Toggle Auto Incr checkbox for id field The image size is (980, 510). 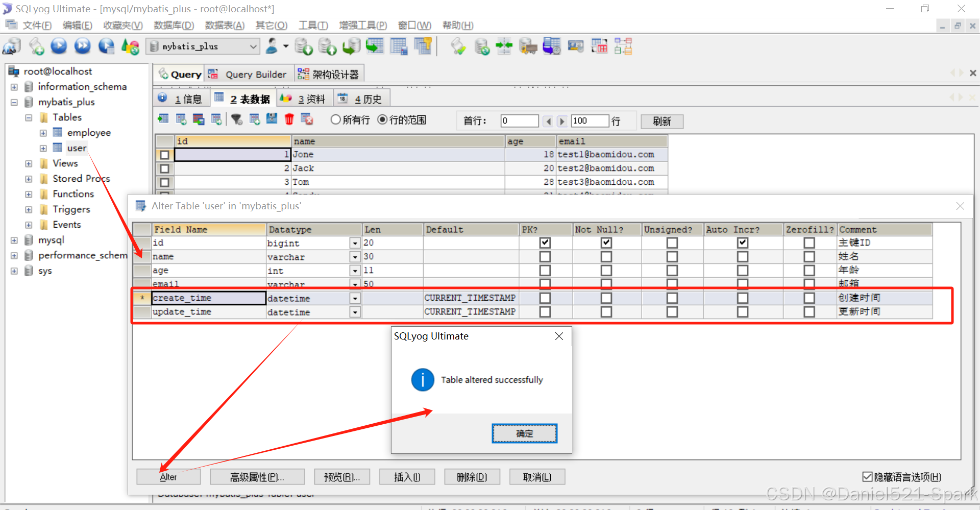[743, 243]
